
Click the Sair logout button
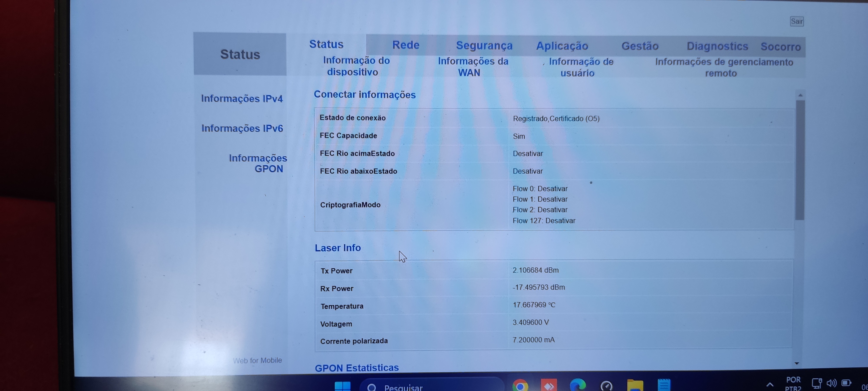click(x=797, y=22)
